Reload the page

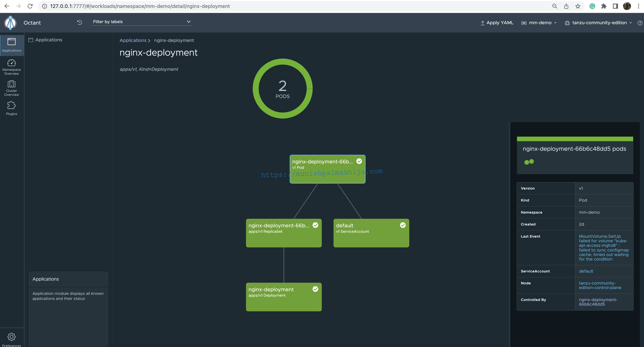[x=30, y=6]
